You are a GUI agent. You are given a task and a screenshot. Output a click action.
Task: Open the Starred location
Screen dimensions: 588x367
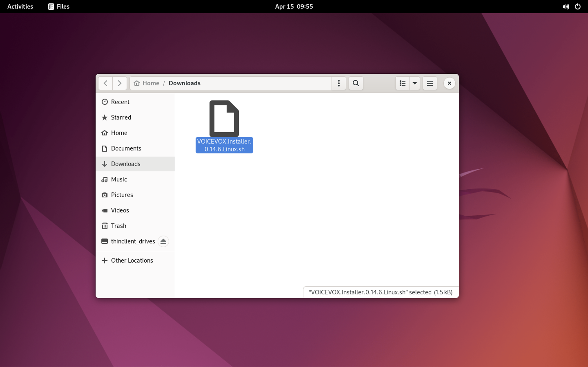pos(121,117)
